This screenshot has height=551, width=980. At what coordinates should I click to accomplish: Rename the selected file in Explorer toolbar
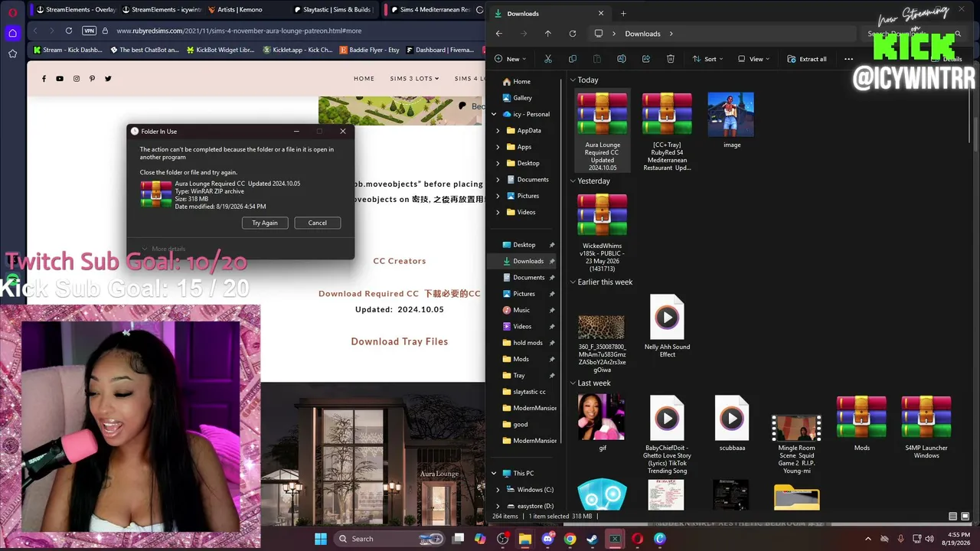622,59
